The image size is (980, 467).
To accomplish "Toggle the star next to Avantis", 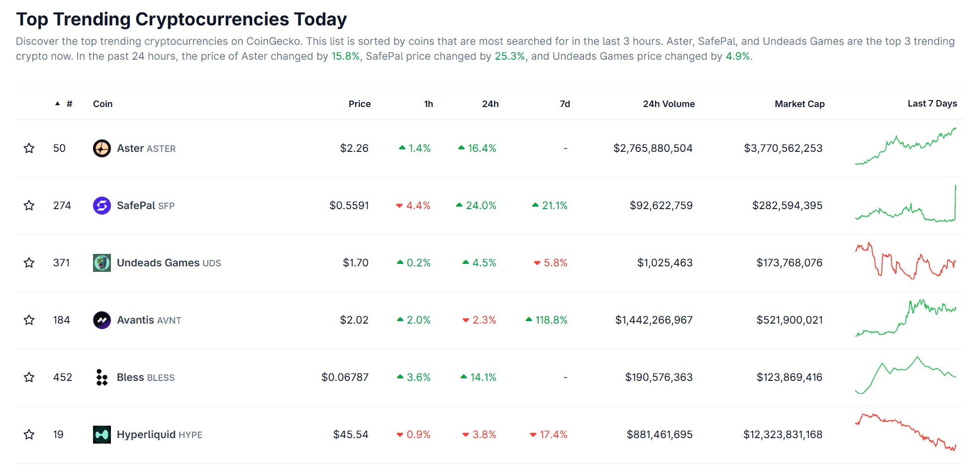I will click(x=29, y=320).
